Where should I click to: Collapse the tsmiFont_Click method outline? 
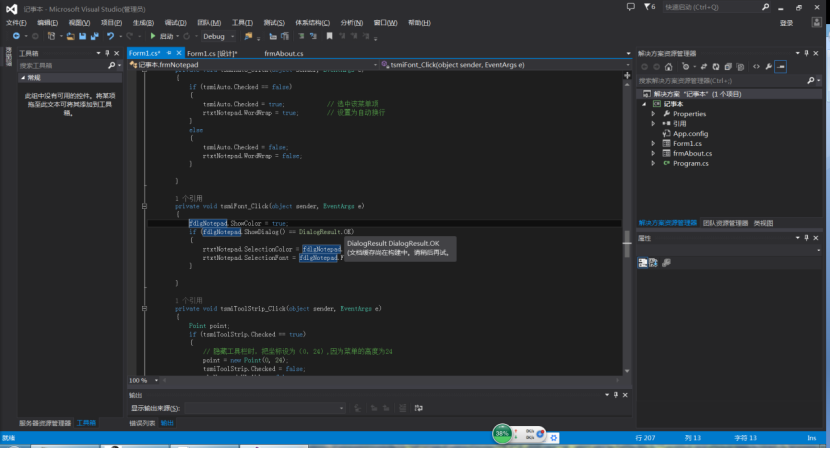(x=144, y=206)
